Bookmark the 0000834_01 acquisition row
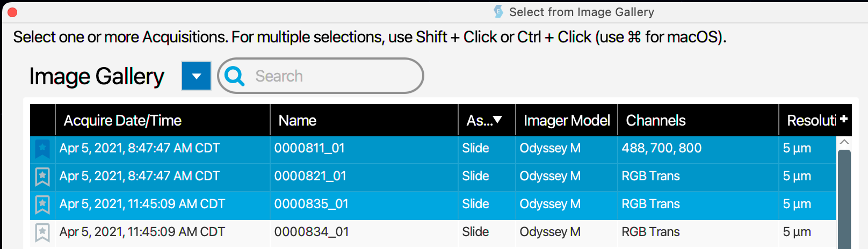Viewport: 868px width, 249px height. pyautogui.click(x=42, y=232)
